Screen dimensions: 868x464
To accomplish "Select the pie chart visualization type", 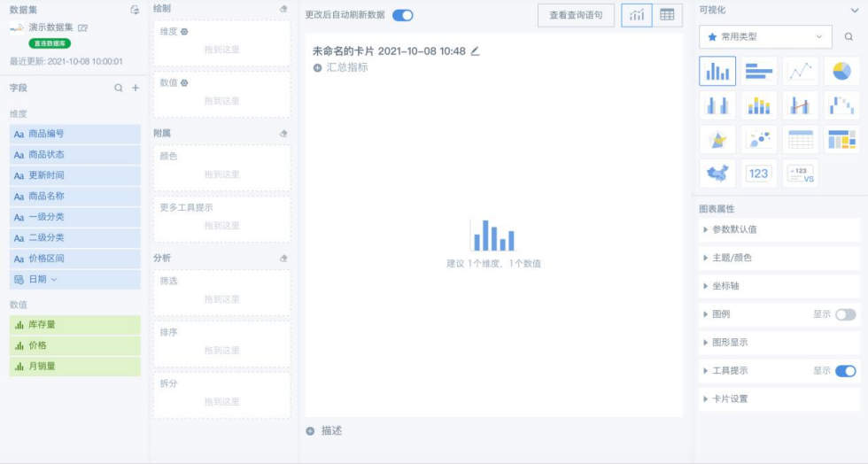I will (x=841, y=71).
